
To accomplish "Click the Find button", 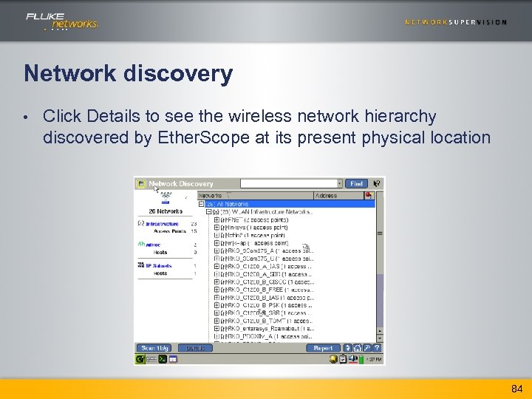I will 356,183.
